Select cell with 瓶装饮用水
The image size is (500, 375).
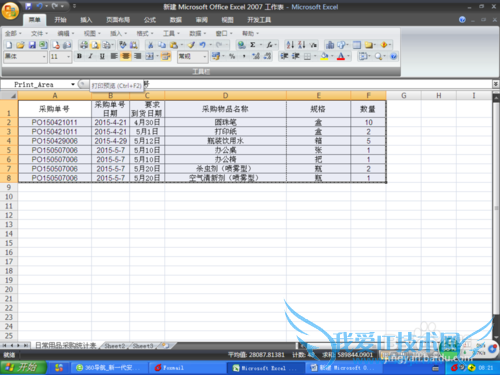tap(225, 141)
